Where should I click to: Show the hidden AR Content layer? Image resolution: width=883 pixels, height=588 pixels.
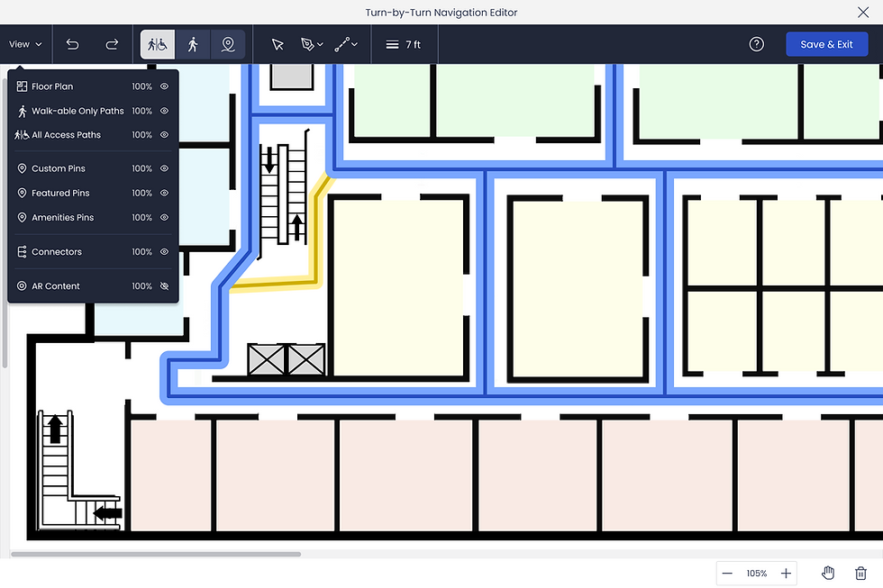click(x=164, y=285)
